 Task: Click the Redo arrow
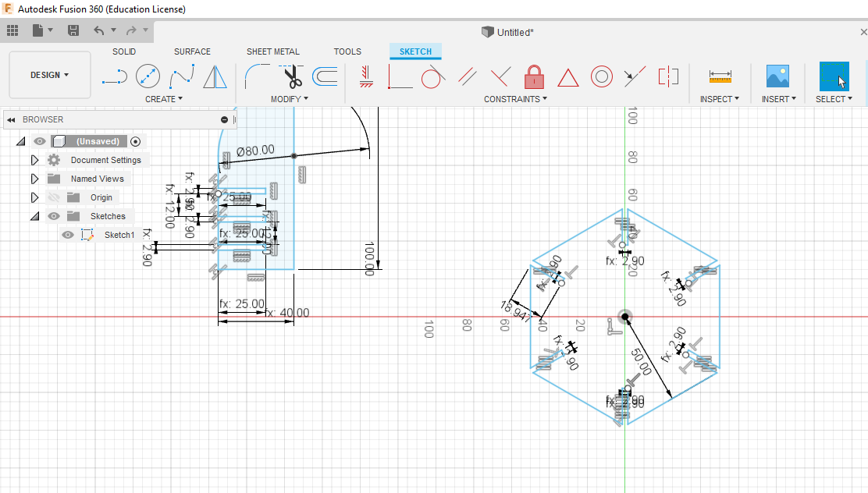(131, 30)
